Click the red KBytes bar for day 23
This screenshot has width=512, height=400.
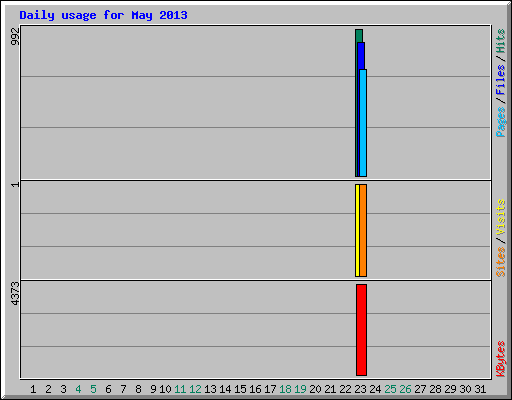tap(361, 330)
